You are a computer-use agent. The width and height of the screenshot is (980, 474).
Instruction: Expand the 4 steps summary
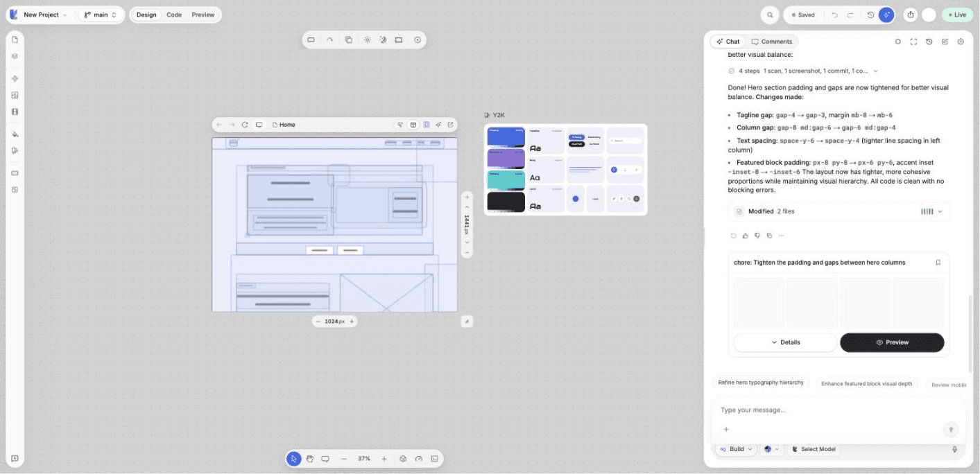pyautogui.click(x=803, y=71)
